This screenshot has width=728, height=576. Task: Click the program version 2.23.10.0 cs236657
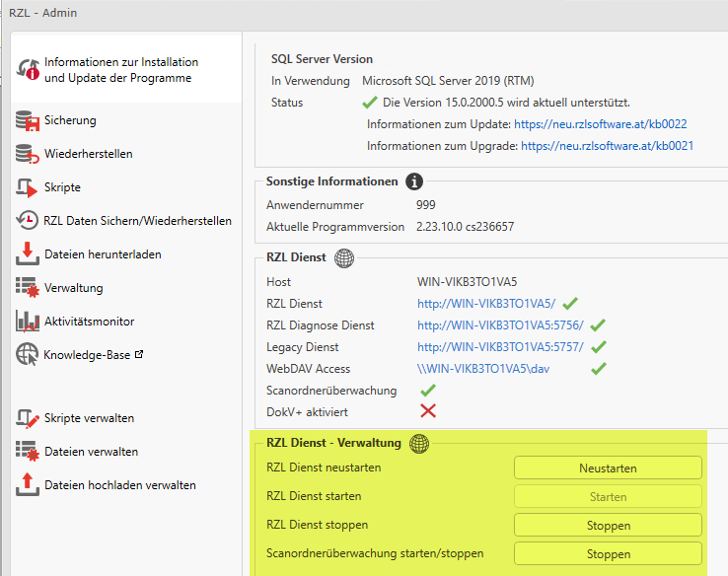tap(465, 227)
